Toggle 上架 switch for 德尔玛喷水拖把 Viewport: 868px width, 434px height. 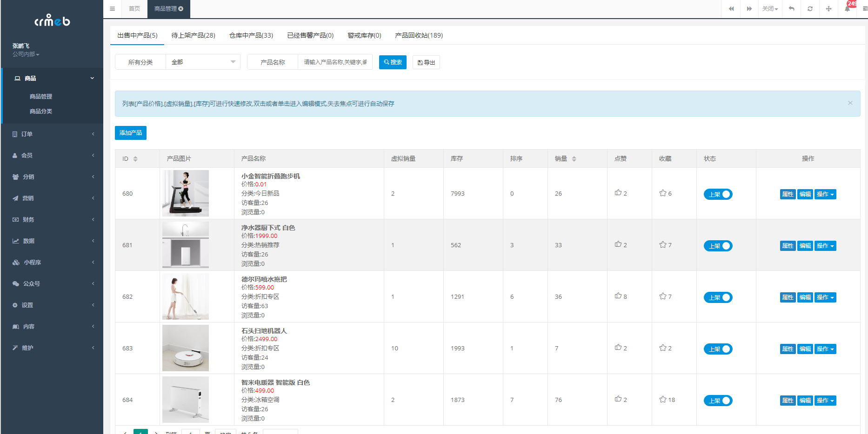point(718,297)
